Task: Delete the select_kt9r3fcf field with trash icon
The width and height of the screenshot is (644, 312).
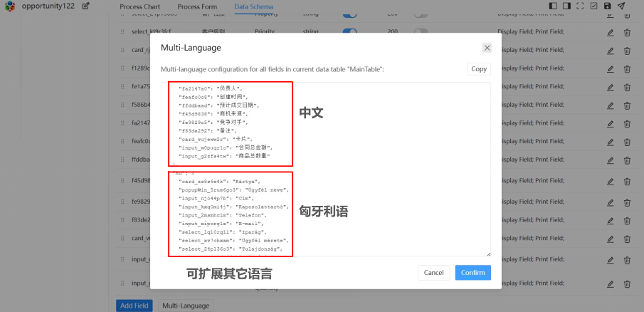Action: pos(627,32)
